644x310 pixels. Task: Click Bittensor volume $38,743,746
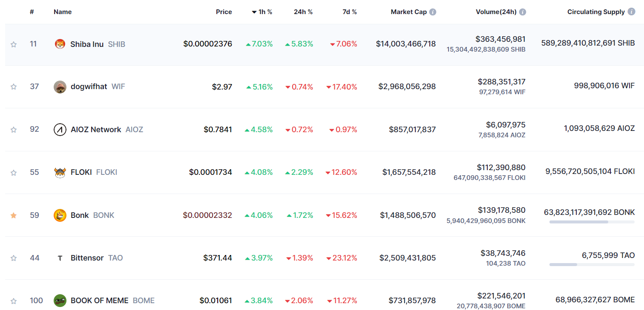(503, 253)
